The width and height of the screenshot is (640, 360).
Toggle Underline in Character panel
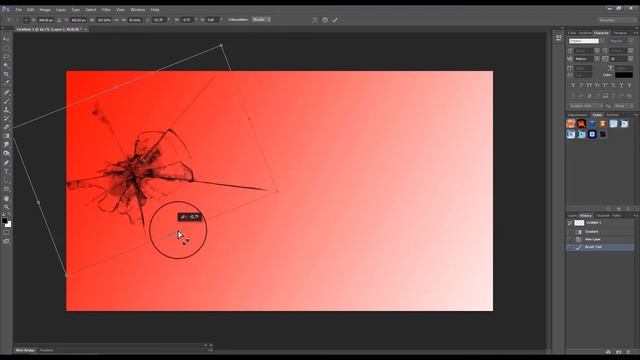point(621,85)
